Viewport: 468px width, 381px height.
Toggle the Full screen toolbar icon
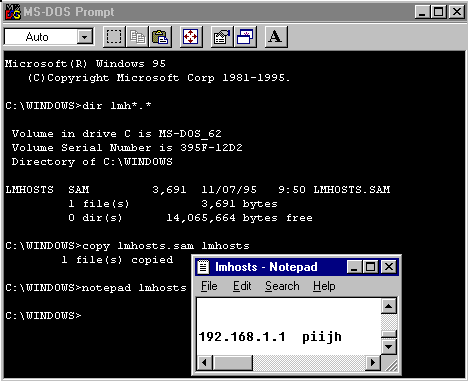click(x=191, y=37)
